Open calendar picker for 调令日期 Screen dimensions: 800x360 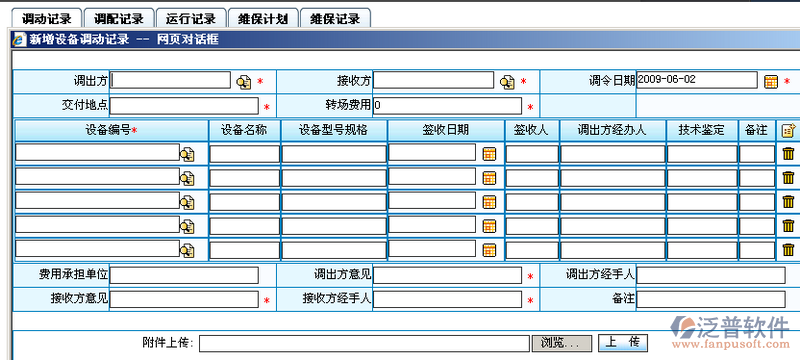coord(771,82)
